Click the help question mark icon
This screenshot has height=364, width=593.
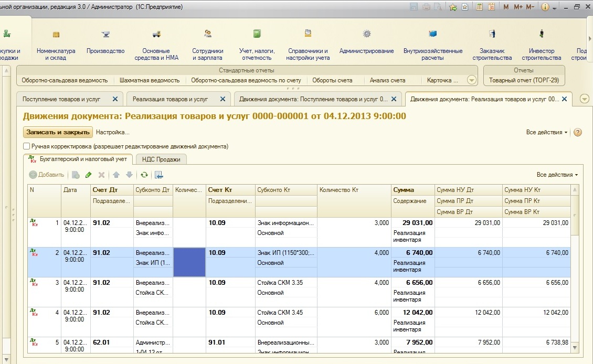tap(578, 133)
